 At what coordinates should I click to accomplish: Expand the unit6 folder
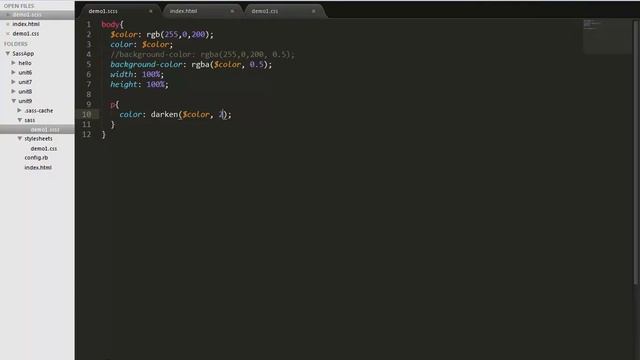point(13,72)
